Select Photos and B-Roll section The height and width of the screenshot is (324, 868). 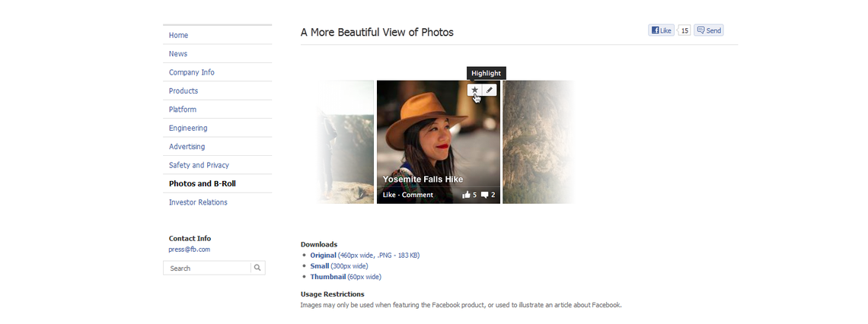pyautogui.click(x=202, y=183)
